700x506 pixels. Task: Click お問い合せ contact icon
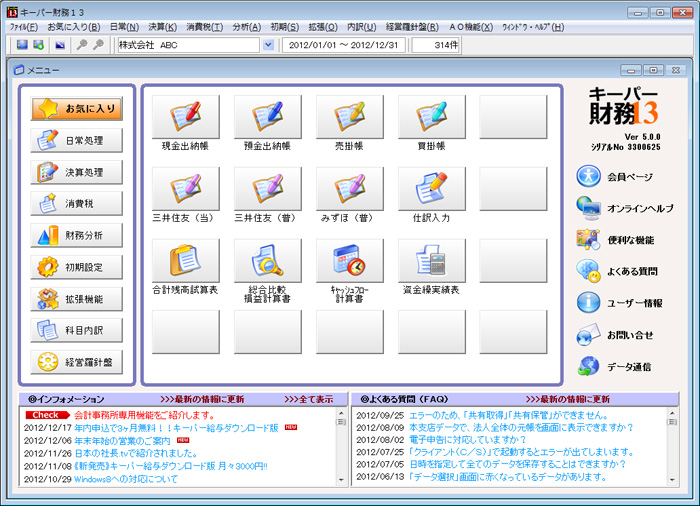coord(588,335)
